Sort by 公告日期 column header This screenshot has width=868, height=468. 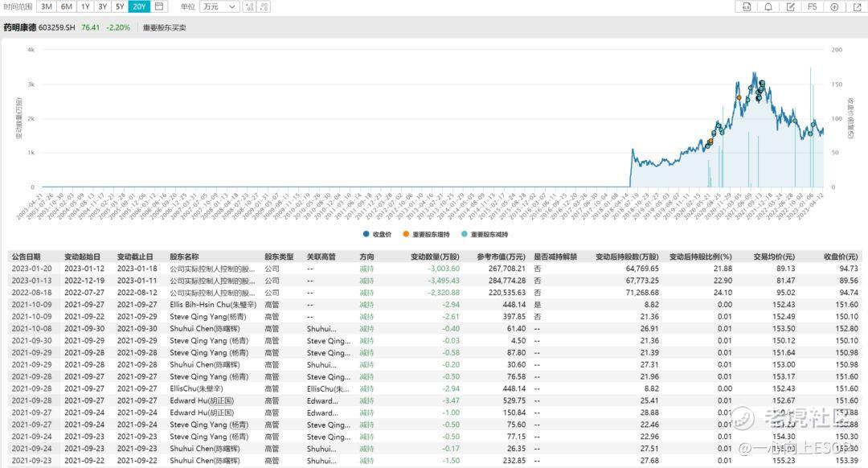[26, 257]
